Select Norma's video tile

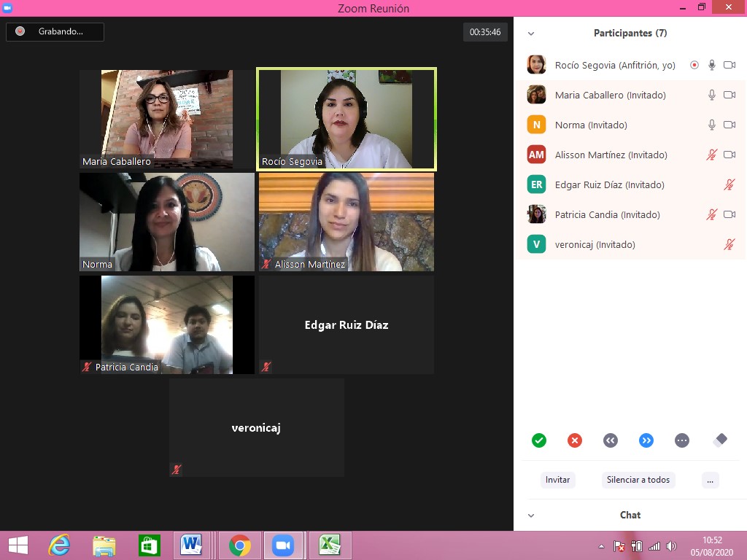pos(167,222)
